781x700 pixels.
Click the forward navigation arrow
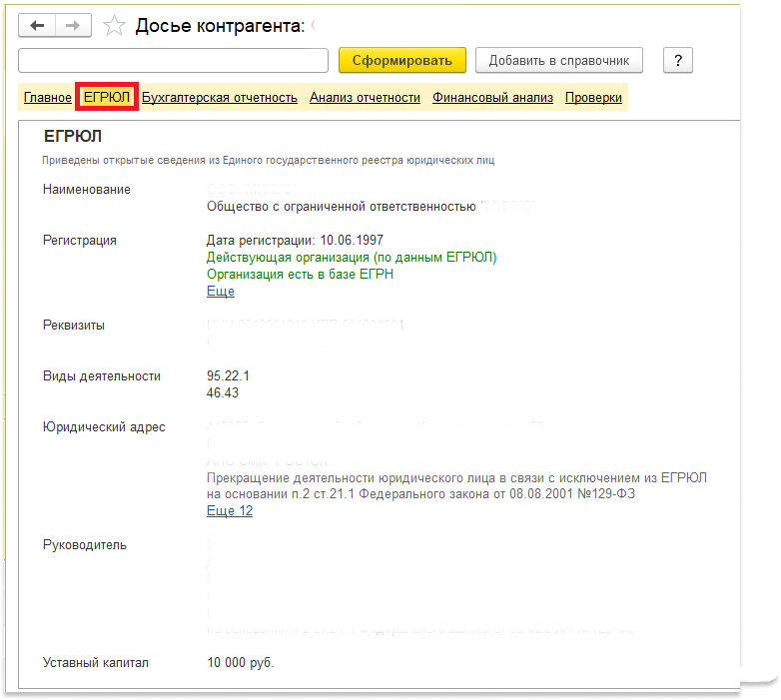coord(73,25)
